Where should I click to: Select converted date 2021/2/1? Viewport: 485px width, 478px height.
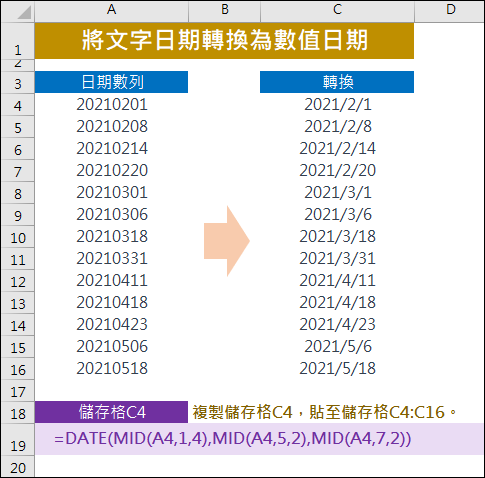tap(337, 105)
